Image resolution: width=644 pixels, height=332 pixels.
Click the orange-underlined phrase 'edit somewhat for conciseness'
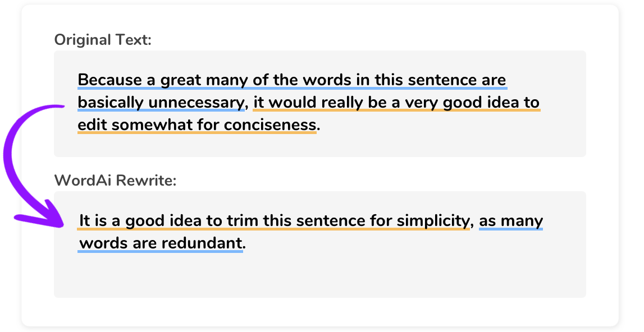197,125
